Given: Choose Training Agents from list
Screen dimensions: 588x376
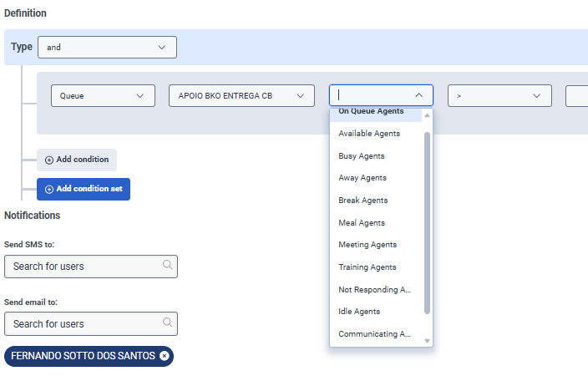Looking at the screenshot, I should point(367,267).
